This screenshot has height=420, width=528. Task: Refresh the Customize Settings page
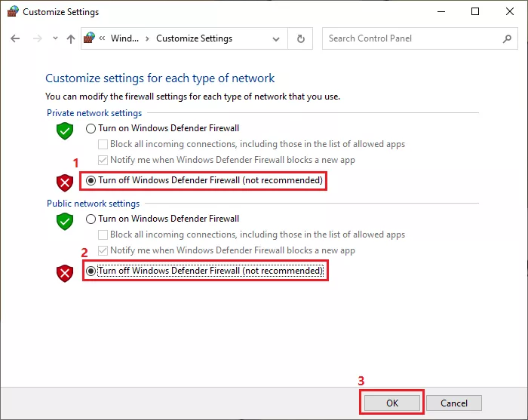(301, 39)
